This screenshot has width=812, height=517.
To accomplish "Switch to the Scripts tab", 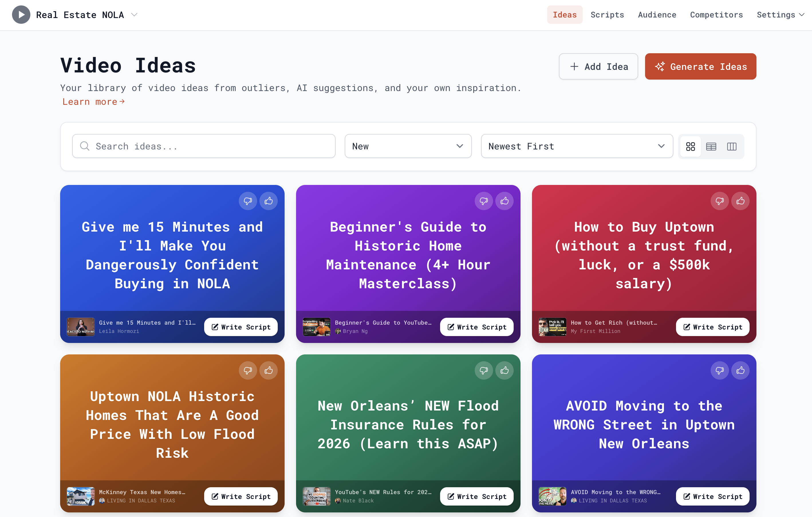I will [x=607, y=15].
